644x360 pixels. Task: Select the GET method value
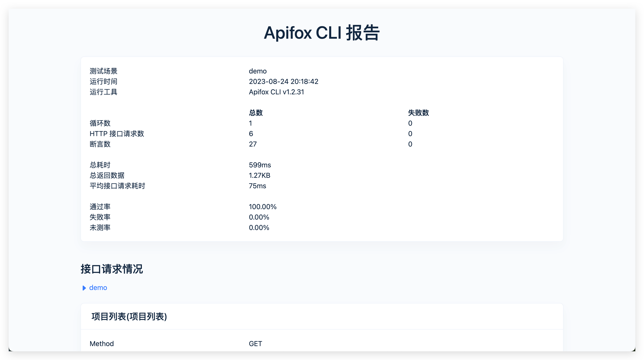pos(255,344)
